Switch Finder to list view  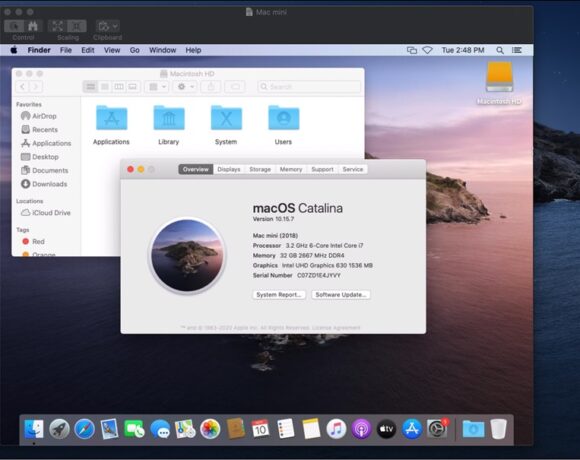click(x=105, y=87)
